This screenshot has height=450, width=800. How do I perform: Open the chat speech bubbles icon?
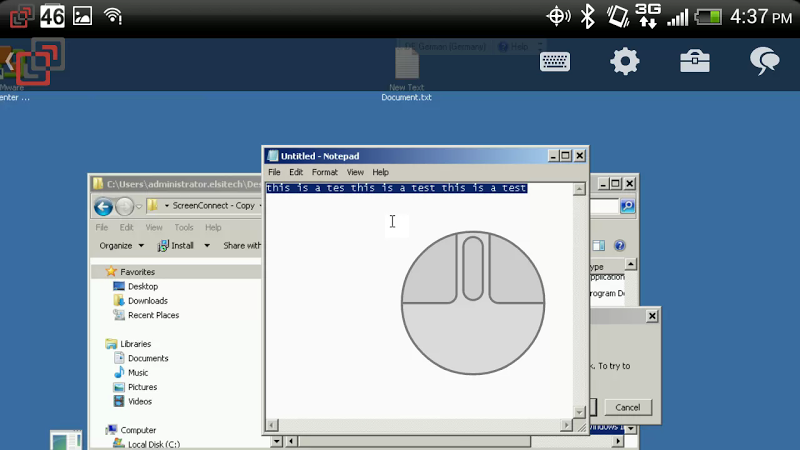click(x=765, y=61)
